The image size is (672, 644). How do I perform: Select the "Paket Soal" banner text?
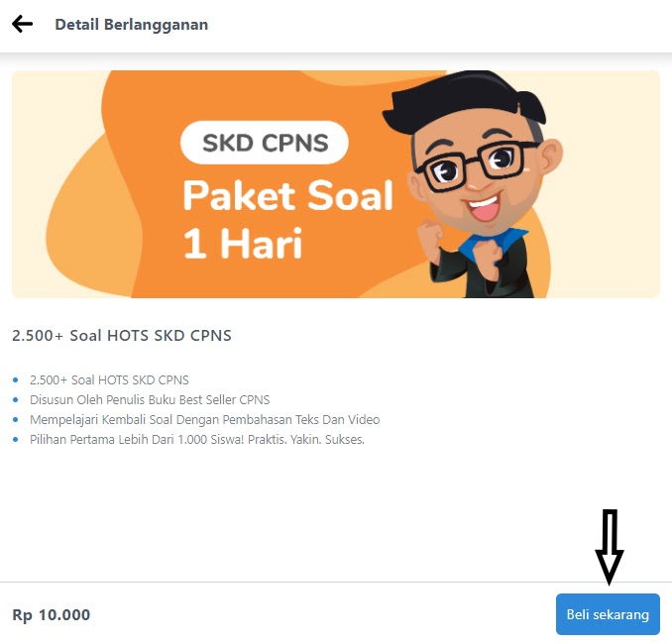coord(288,195)
